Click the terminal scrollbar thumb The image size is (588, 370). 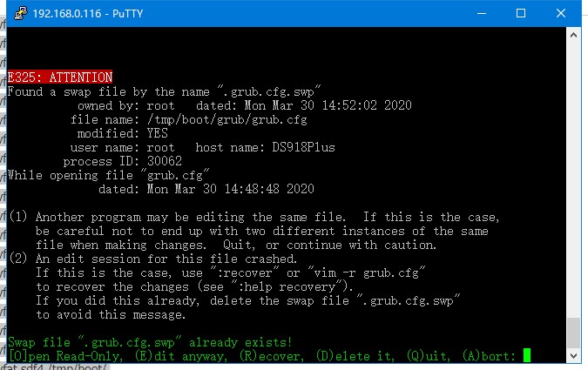click(573, 333)
